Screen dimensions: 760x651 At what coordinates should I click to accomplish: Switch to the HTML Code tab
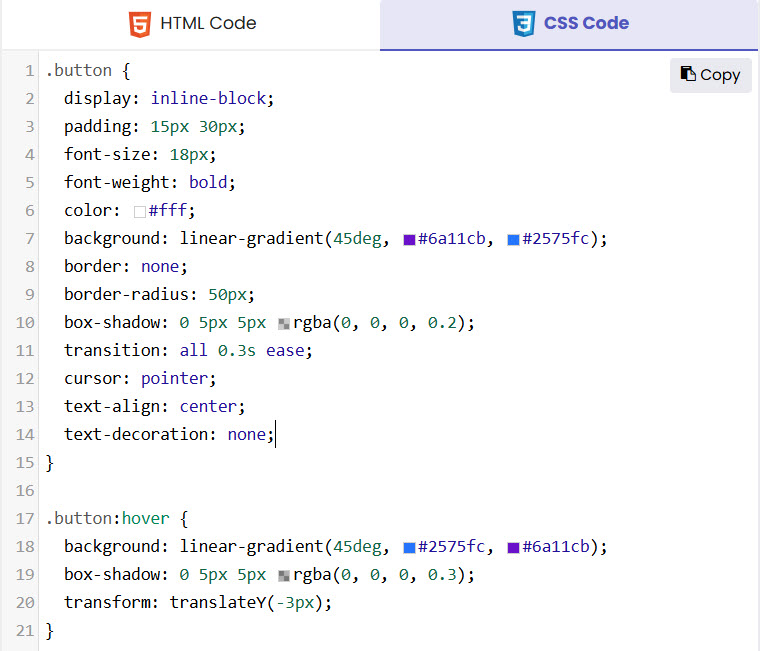pyautogui.click(x=191, y=24)
